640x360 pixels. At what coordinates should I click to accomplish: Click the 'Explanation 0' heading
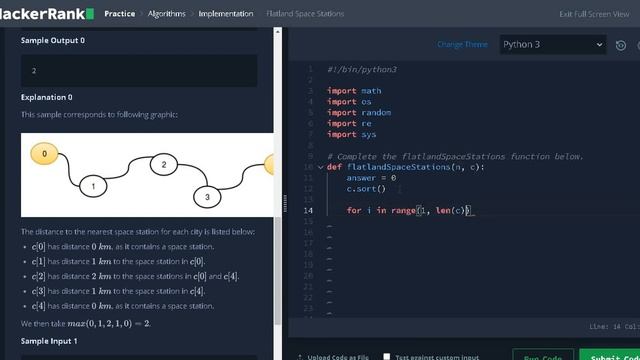[47, 97]
